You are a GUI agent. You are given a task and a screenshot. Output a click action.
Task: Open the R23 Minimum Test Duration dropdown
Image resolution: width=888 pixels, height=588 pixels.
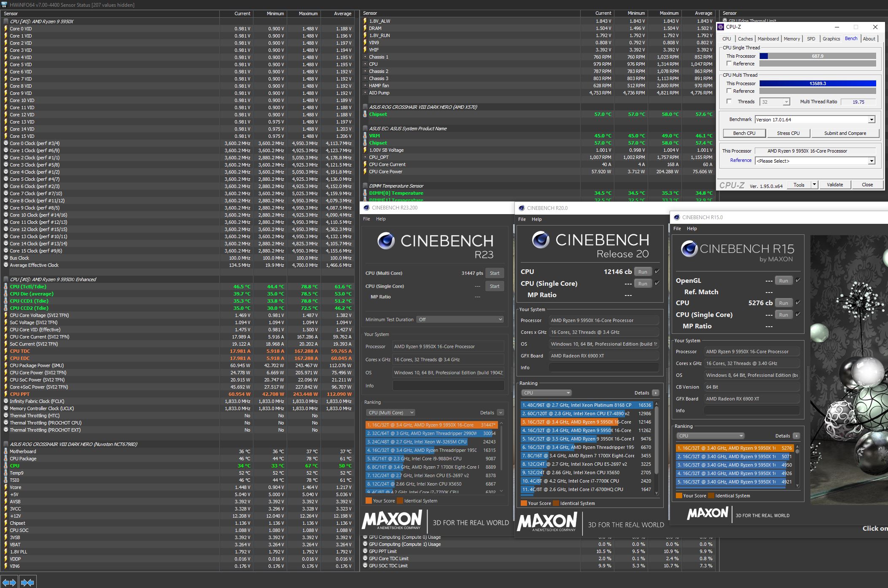click(x=460, y=320)
